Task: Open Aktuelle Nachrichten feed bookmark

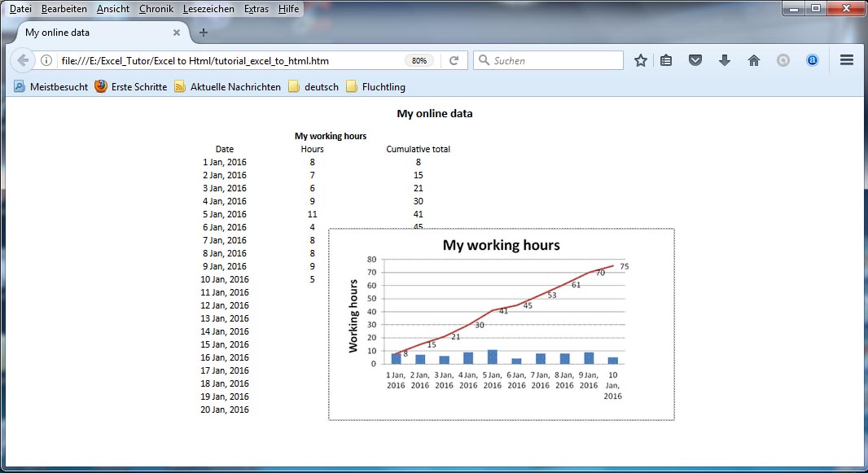Action: pyautogui.click(x=227, y=87)
